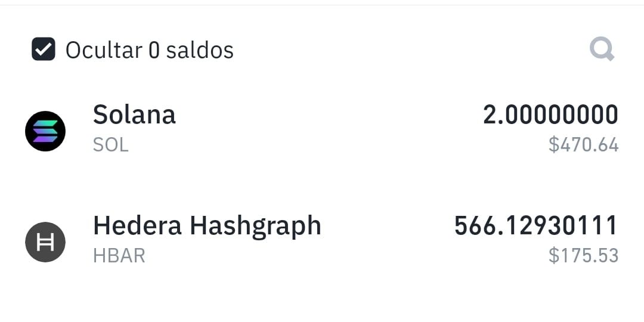The width and height of the screenshot is (644, 322).
Task: Click the word saldos in filter label
Action: (200, 50)
